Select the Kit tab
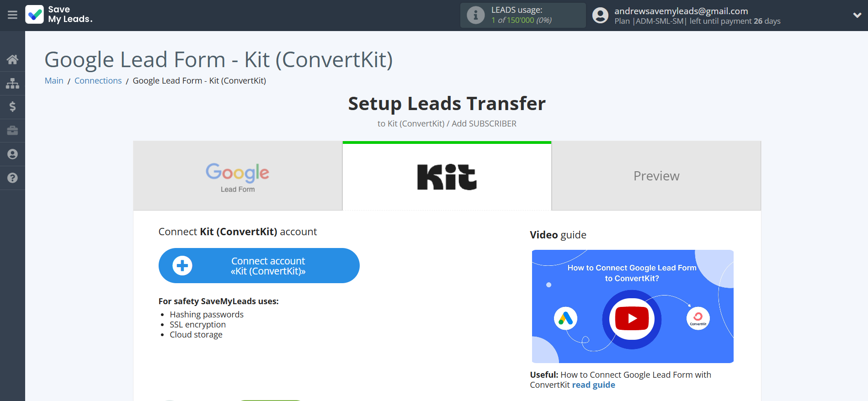The height and width of the screenshot is (401, 868). point(447,176)
